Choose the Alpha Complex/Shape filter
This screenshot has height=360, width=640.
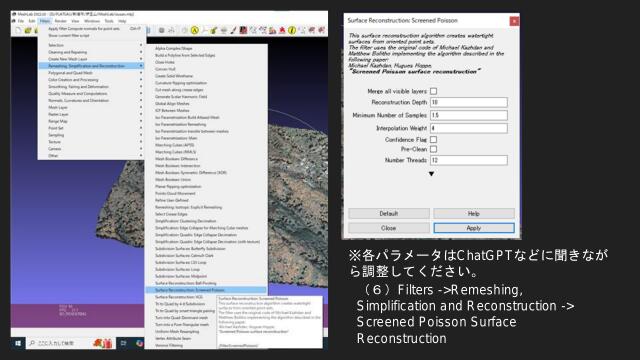[x=207, y=48]
